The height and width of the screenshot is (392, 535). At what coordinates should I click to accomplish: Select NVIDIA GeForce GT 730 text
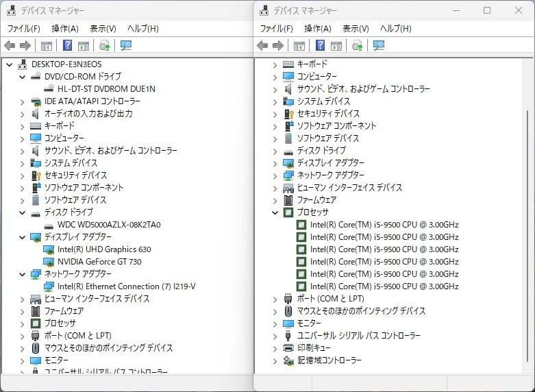tap(99, 262)
